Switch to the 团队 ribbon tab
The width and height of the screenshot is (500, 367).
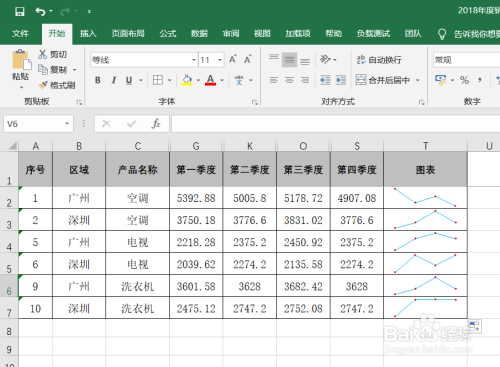click(x=413, y=33)
